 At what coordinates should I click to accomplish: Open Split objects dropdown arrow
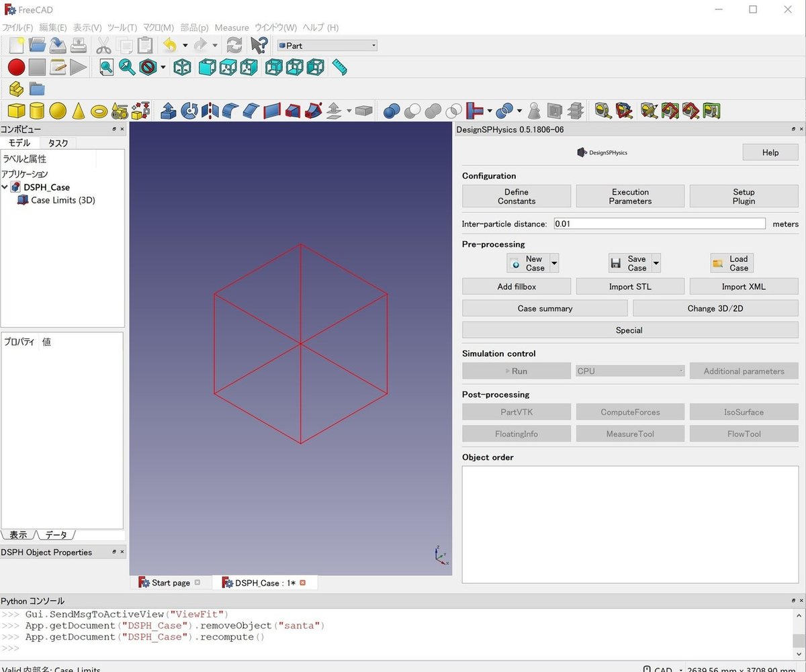520,111
